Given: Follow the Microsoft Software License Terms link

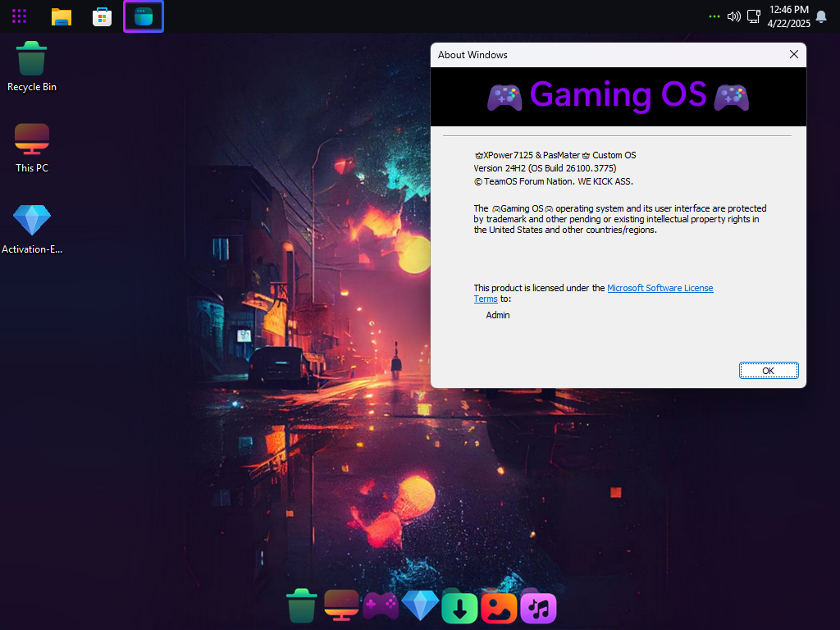Looking at the screenshot, I should click(x=660, y=288).
